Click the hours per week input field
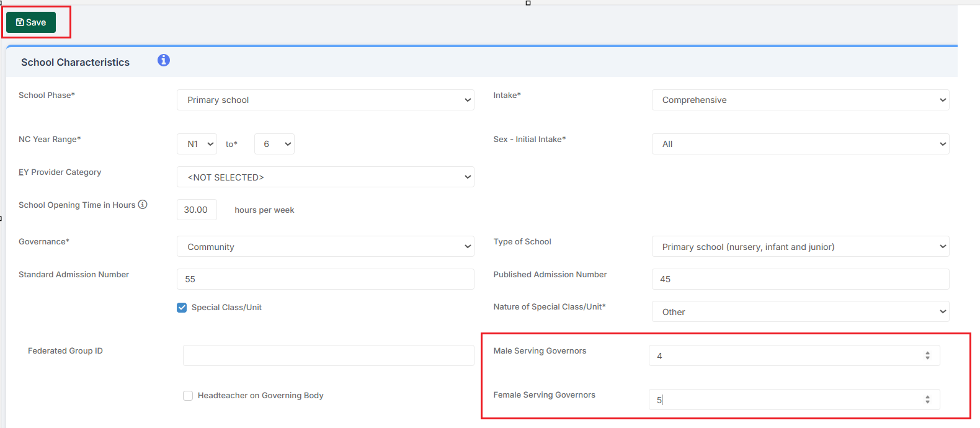 pos(197,210)
